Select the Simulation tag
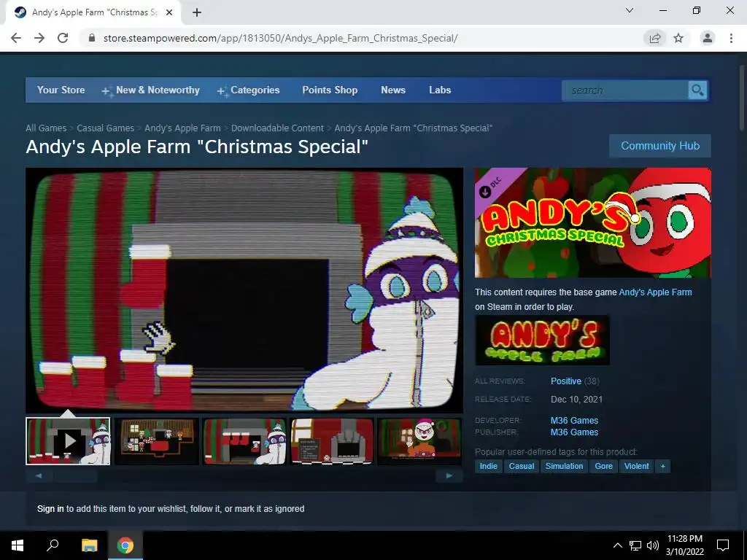 (564, 466)
